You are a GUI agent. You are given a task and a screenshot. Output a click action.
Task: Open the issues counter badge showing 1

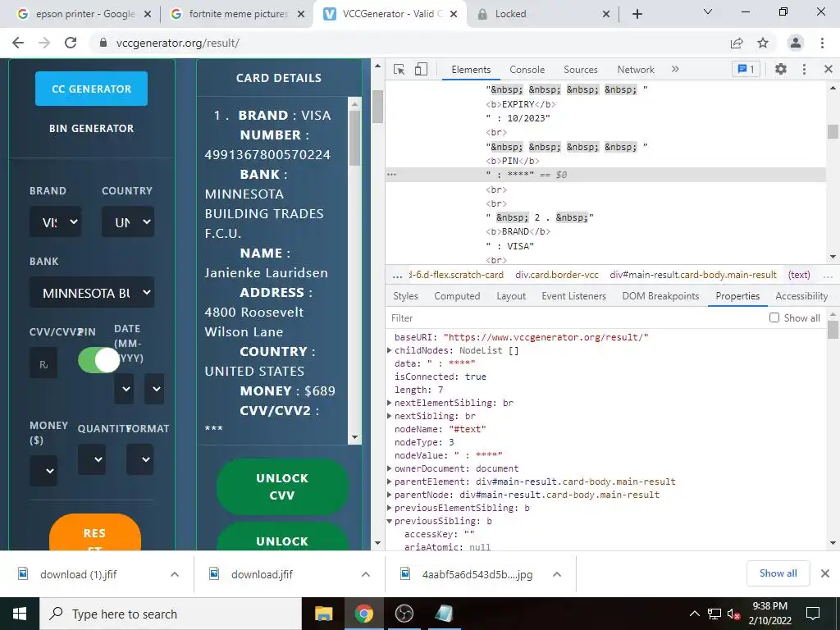[x=746, y=69]
